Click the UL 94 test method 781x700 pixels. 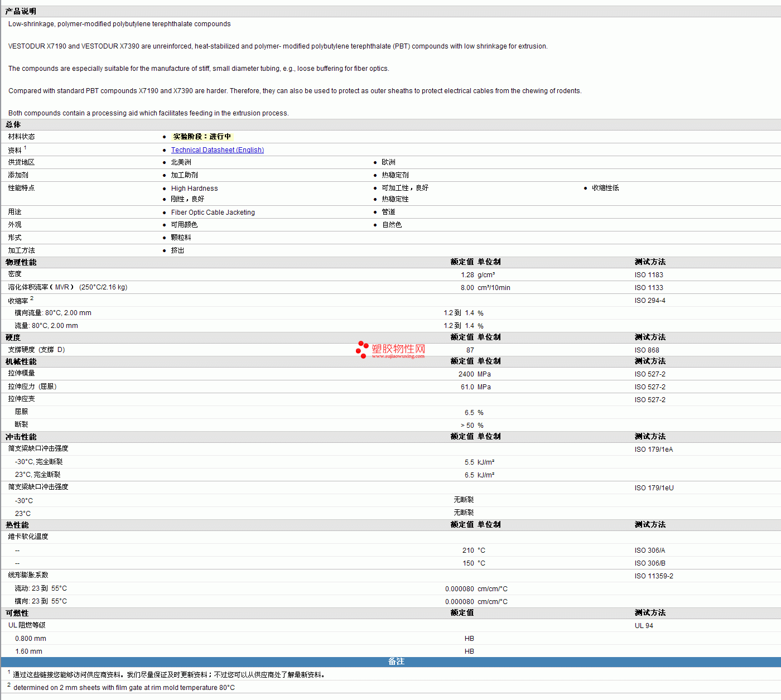click(x=644, y=626)
